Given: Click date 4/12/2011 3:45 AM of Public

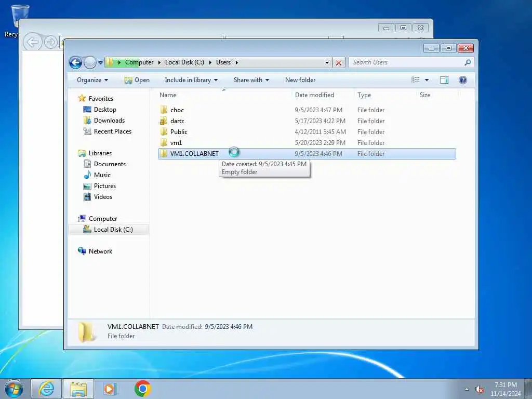Looking at the screenshot, I should point(320,131).
